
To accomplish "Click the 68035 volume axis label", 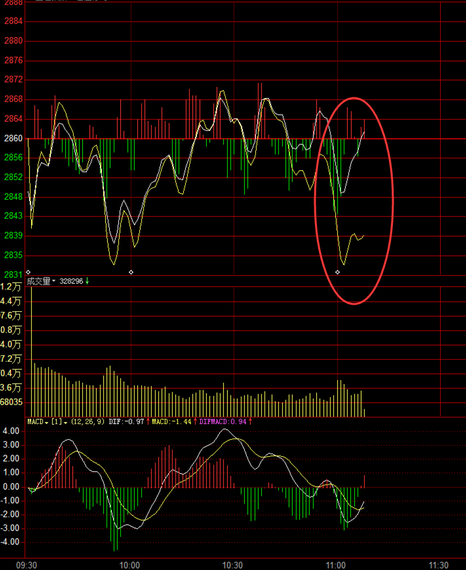I will (11, 402).
